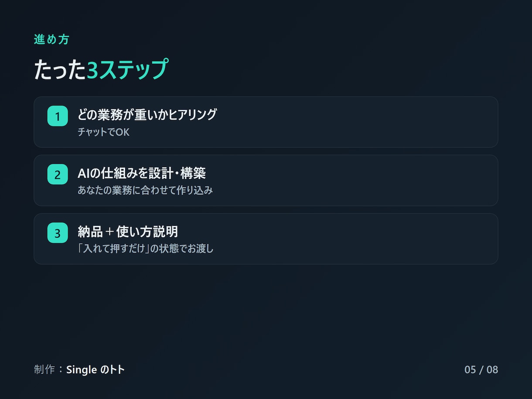Click the Single のトト author name
This screenshot has height=399, width=532.
point(95,370)
